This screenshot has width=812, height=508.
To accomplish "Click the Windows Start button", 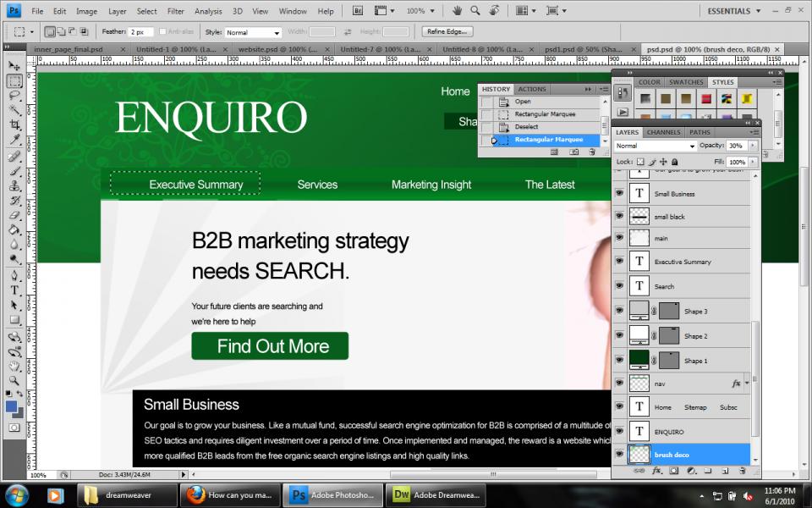I will [x=18, y=494].
